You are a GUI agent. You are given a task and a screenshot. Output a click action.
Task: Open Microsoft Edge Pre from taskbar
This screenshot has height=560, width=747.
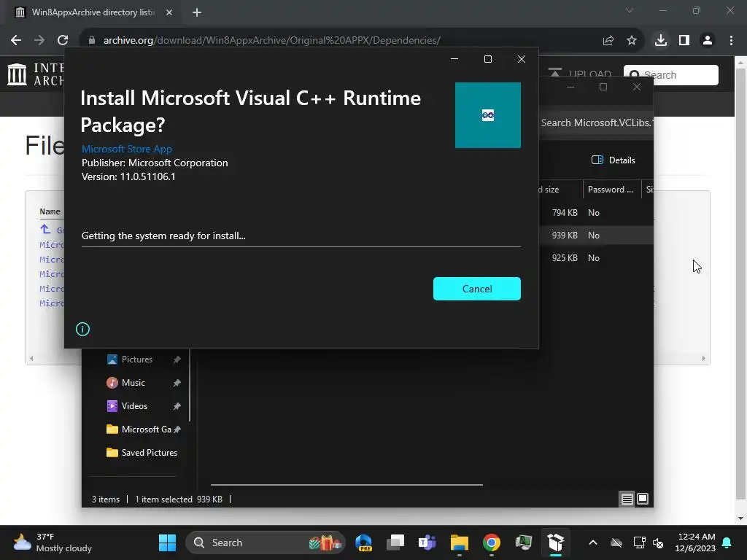[x=364, y=542]
